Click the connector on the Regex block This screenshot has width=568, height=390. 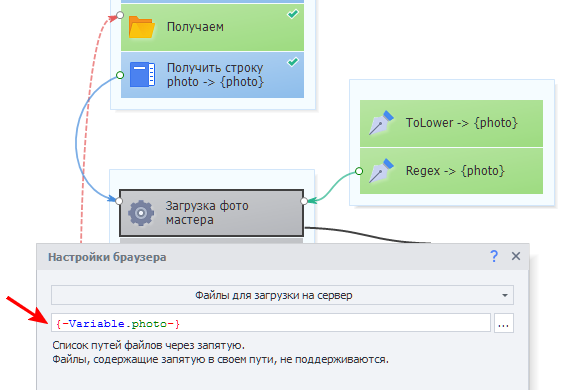coord(359,171)
